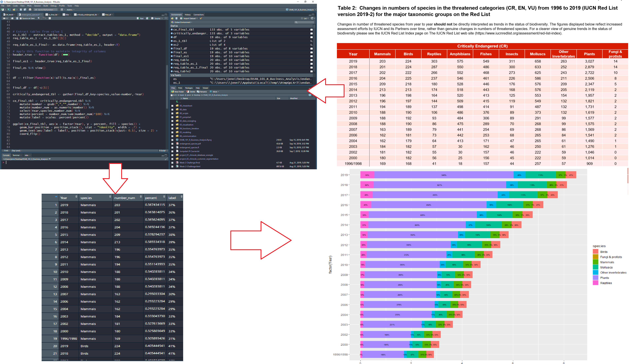Click the Rename button in Files pane
The height and width of the screenshot is (364, 633).
202,92
